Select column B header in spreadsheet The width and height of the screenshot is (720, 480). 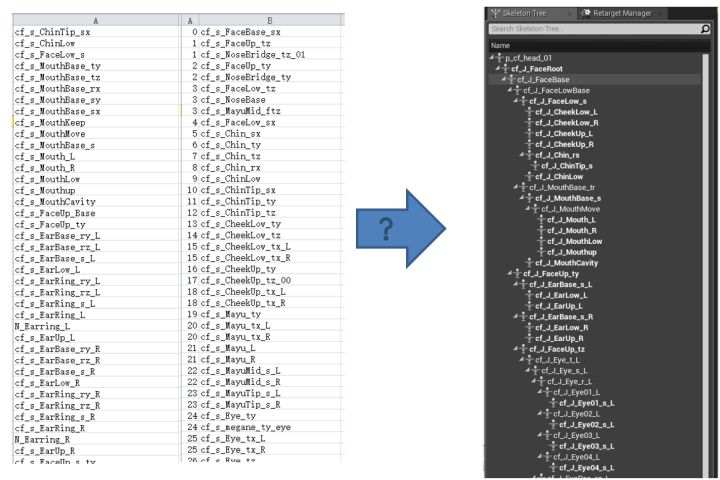click(270, 20)
